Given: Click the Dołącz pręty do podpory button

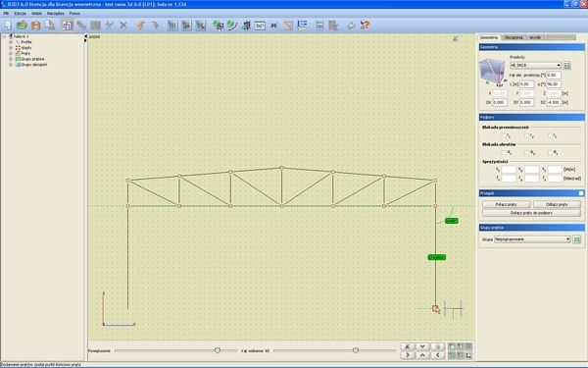Looking at the screenshot, I should pos(531,213).
